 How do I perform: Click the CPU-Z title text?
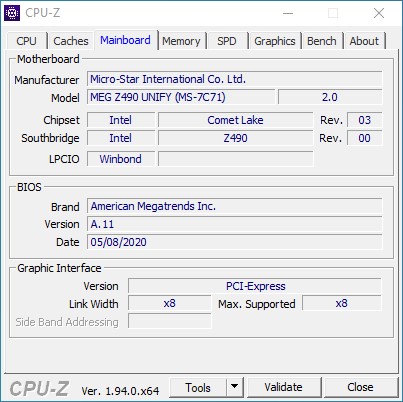pos(43,13)
